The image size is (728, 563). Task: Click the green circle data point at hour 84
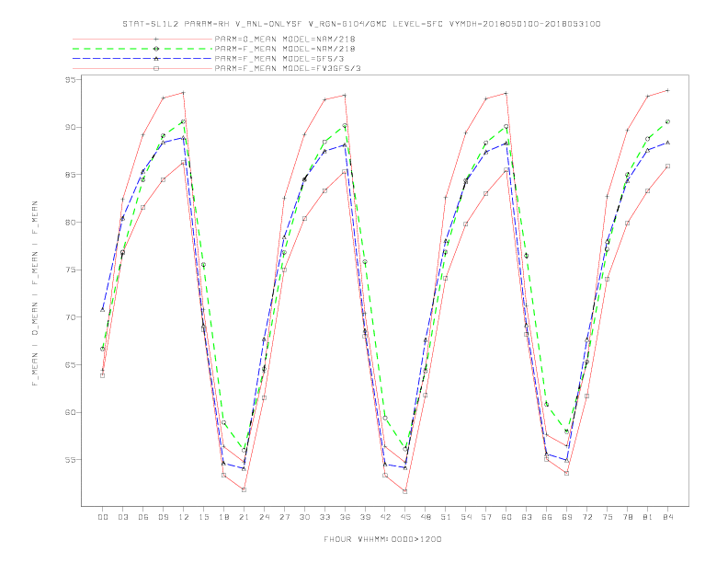click(x=667, y=121)
